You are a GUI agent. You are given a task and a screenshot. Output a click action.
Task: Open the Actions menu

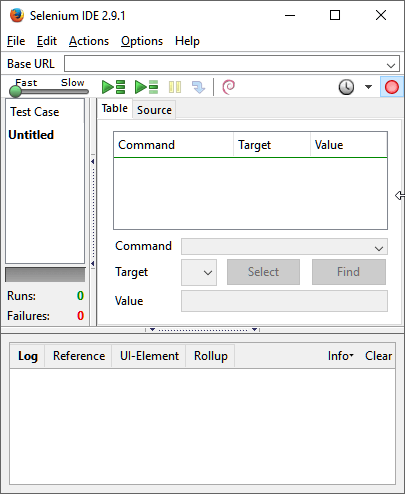(x=89, y=41)
